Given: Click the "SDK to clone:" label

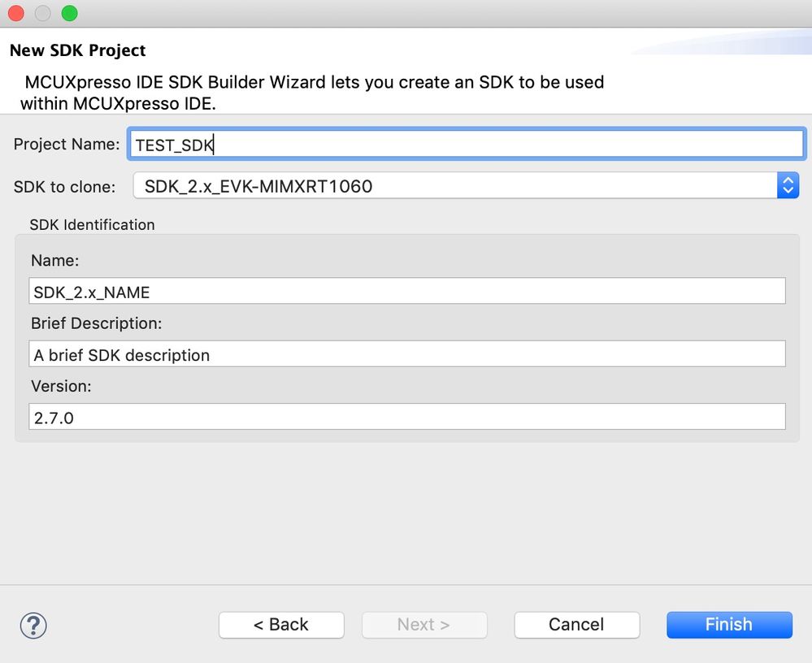Looking at the screenshot, I should click(65, 187).
